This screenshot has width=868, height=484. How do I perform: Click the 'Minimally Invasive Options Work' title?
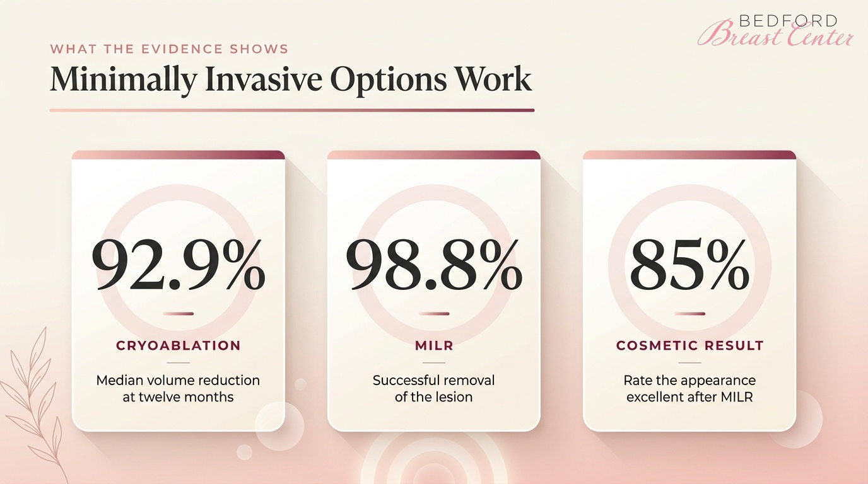tap(291, 79)
